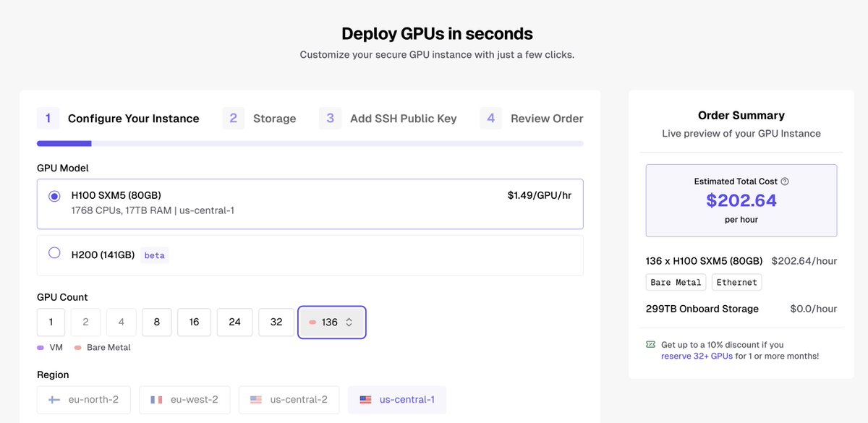Open the reserve 32+ GPUs link
The width and height of the screenshot is (868, 423).
(x=697, y=356)
